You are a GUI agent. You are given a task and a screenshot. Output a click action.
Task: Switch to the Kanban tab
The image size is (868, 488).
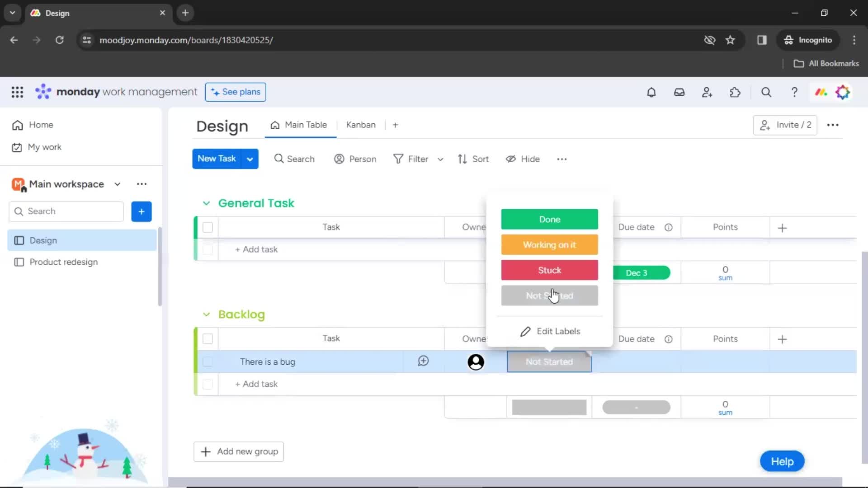tap(360, 125)
